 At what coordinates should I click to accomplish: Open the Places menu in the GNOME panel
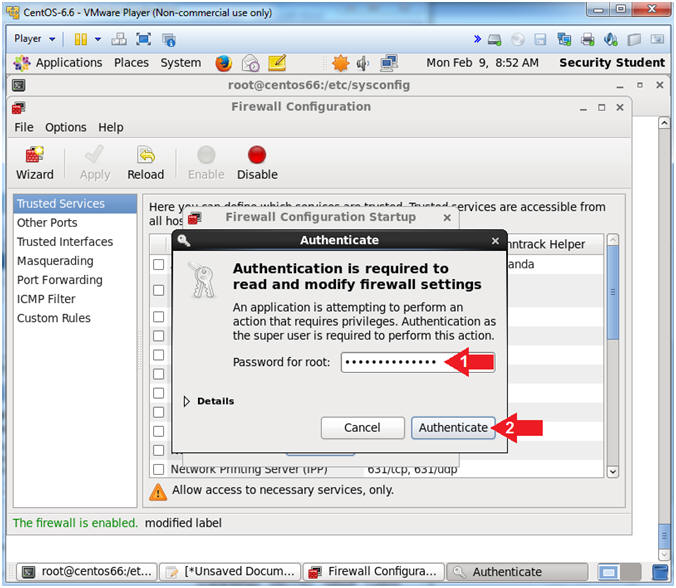click(x=131, y=63)
